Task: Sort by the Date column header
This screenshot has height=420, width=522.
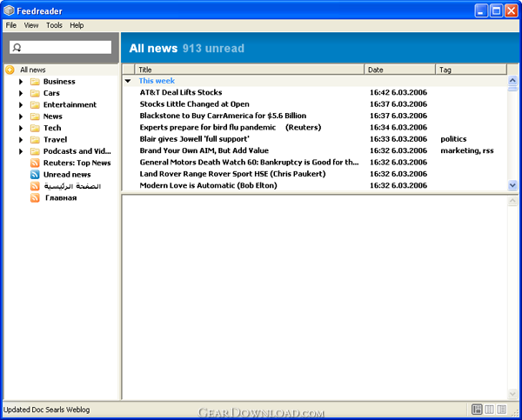Action: (x=400, y=70)
